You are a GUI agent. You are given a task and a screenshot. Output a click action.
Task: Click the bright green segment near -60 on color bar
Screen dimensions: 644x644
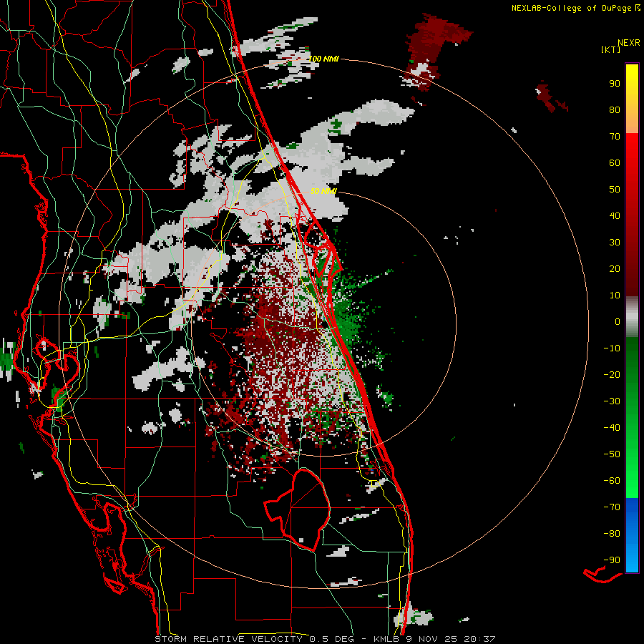pos(632,481)
